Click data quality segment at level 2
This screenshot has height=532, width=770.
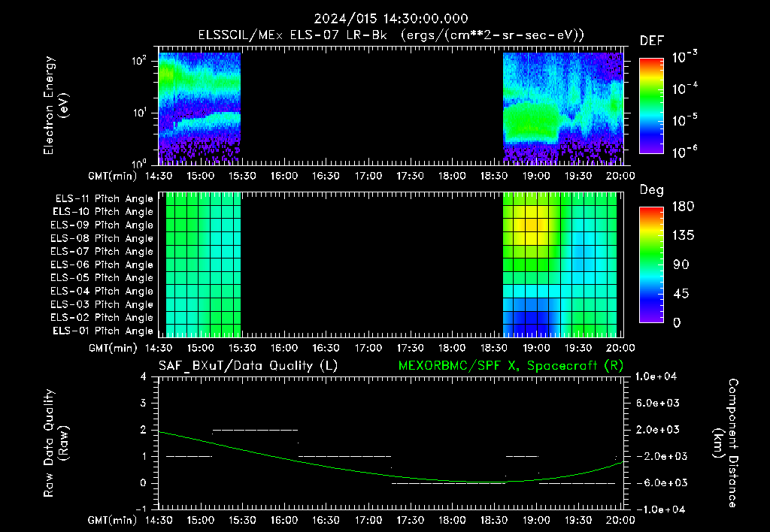point(256,430)
